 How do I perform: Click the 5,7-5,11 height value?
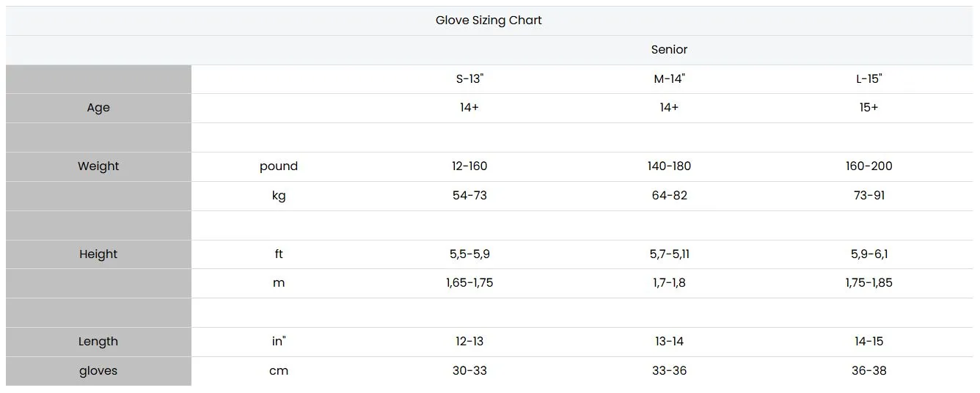669,254
